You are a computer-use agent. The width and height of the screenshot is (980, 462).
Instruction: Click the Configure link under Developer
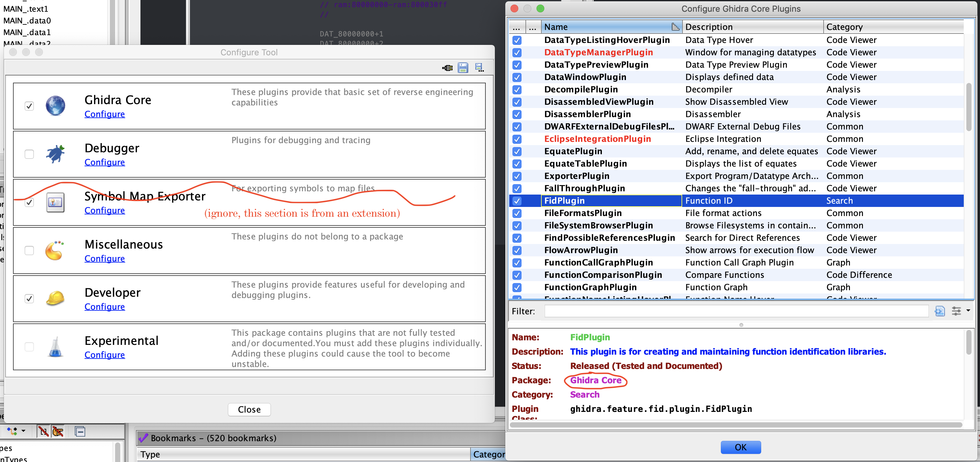tap(105, 307)
